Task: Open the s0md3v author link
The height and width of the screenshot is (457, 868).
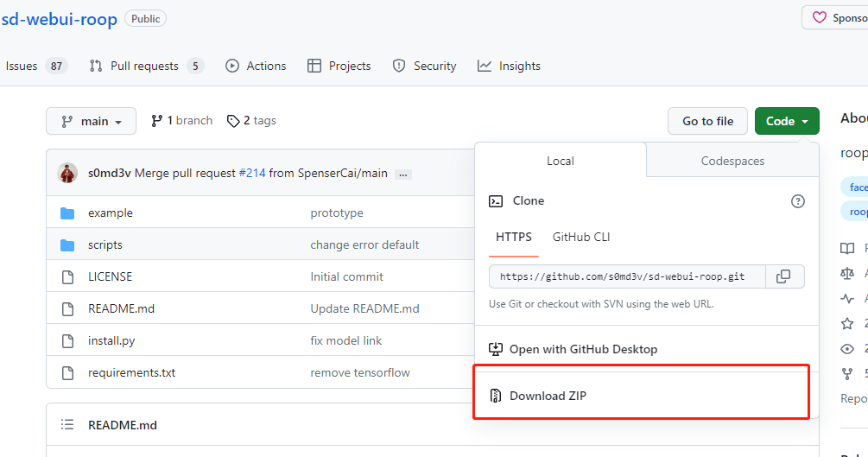Action: click(x=109, y=173)
